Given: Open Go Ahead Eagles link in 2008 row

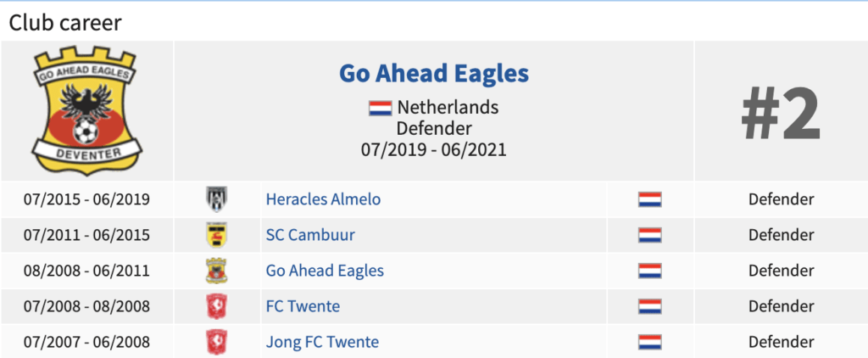Looking at the screenshot, I should tap(325, 271).
